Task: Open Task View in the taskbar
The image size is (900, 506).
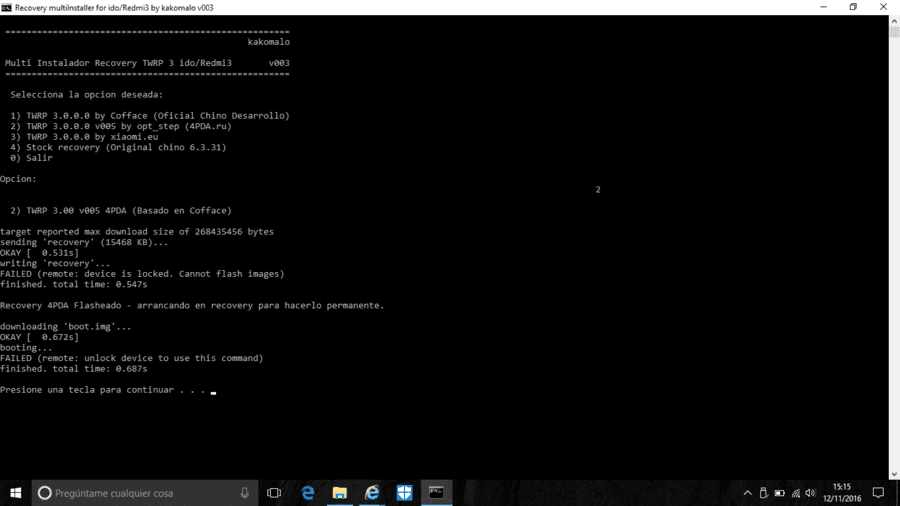Action: click(x=274, y=493)
